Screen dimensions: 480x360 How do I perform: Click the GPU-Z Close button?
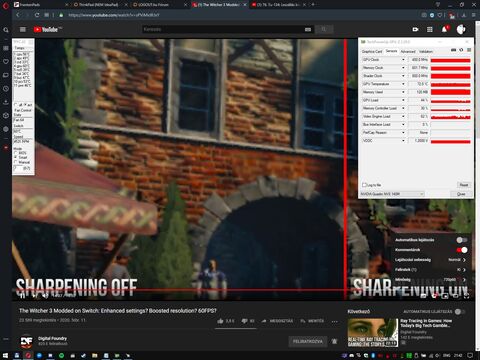pyautogui.click(x=461, y=194)
